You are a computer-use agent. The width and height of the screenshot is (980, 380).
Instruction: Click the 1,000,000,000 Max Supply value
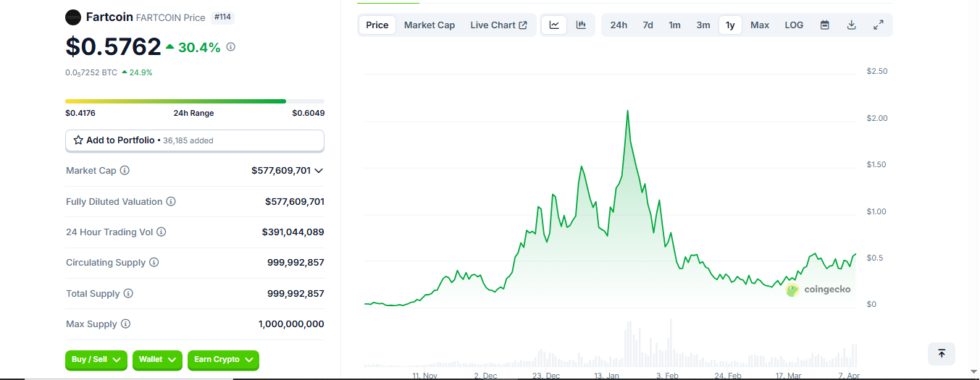291,324
